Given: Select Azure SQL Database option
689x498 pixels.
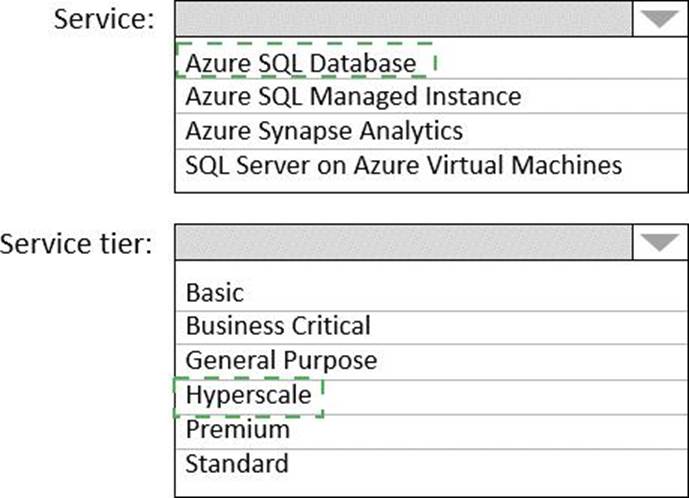Looking at the screenshot, I should click(300, 63).
